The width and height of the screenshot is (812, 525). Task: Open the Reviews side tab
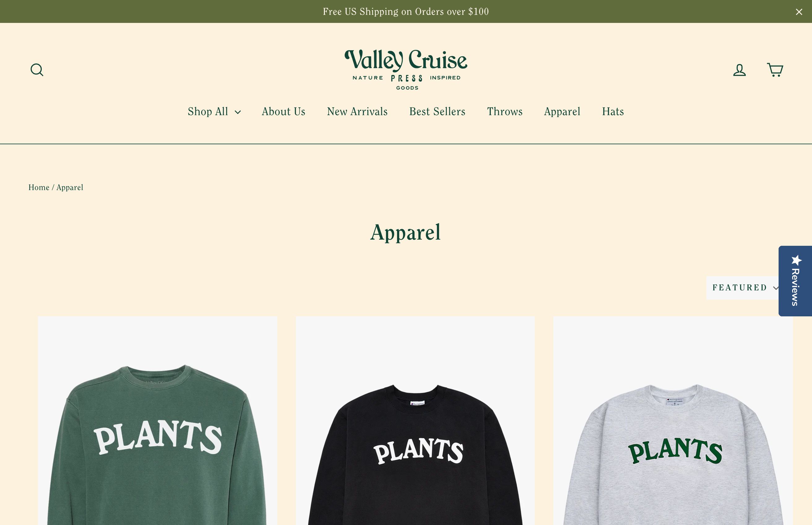pyautogui.click(x=795, y=281)
